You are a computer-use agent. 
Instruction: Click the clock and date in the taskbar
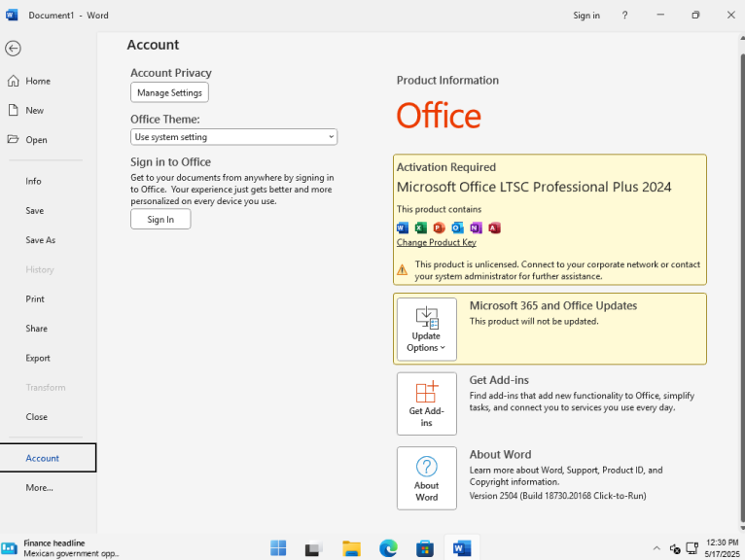point(722,548)
